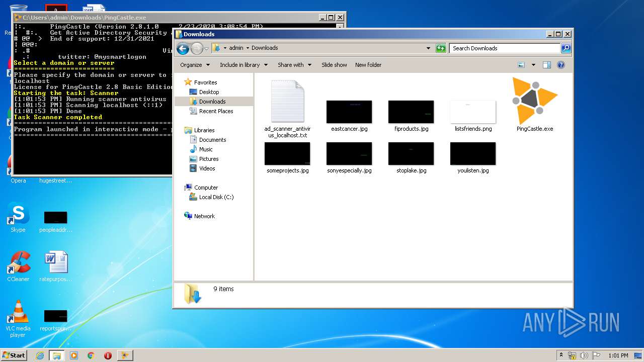This screenshot has height=362, width=644.
Task: Click the VLC media player desktop shortcut
Action: point(18,319)
